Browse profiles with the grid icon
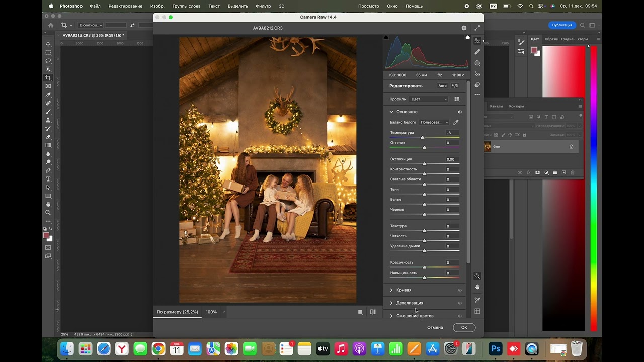 coord(457,99)
